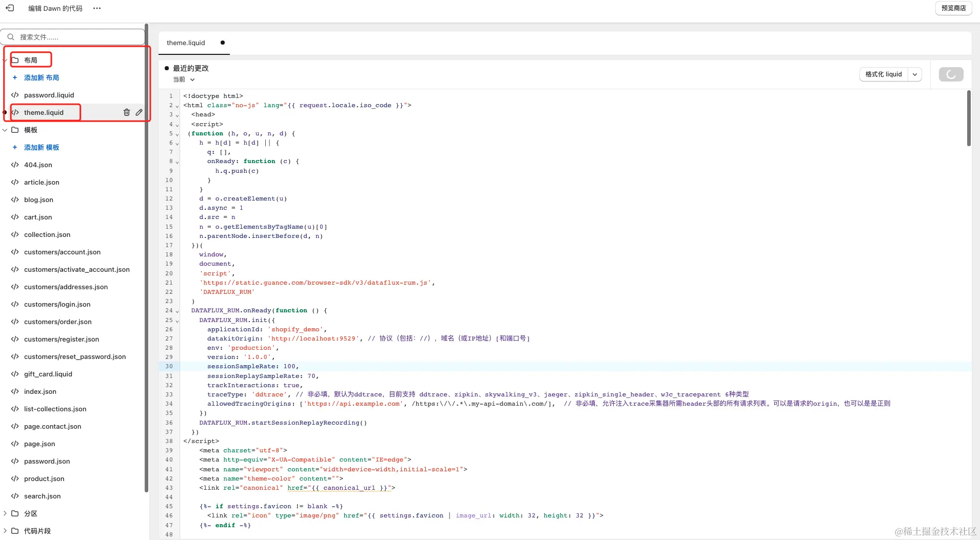Click the code icon beside index.json
Image resolution: width=980 pixels, height=540 pixels.
click(15, 392)
